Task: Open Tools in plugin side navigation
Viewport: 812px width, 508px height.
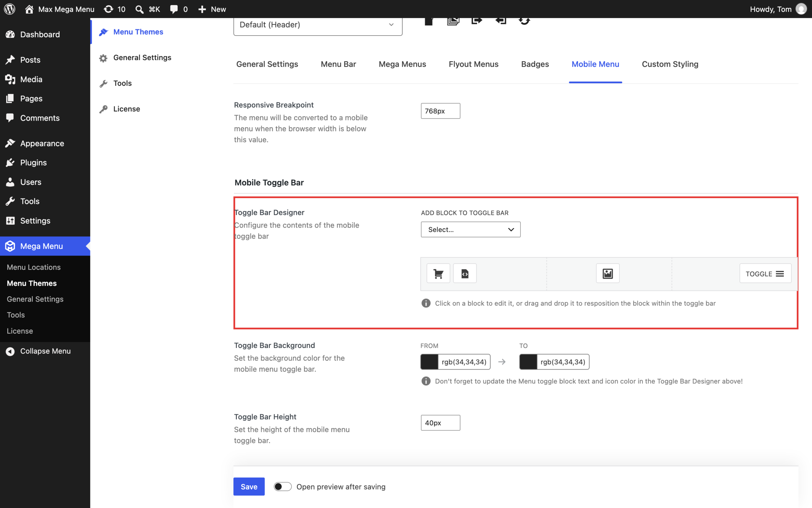Action: coord(122,83)
